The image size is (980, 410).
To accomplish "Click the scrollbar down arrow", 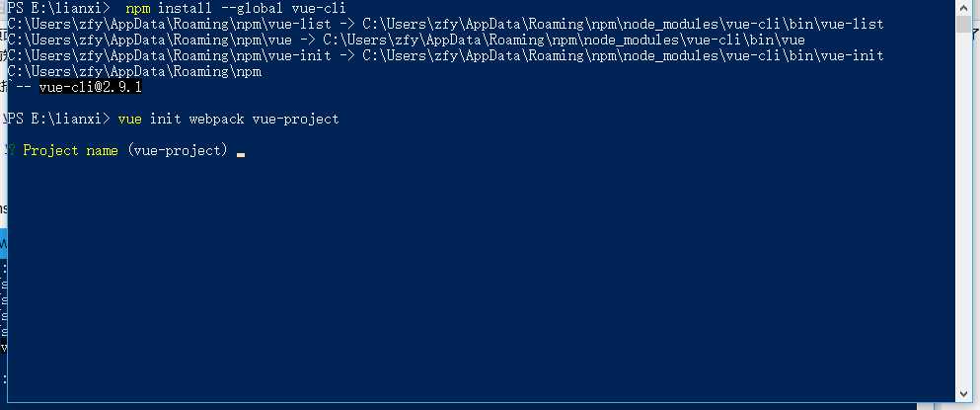I will click(x=963, y=397).
